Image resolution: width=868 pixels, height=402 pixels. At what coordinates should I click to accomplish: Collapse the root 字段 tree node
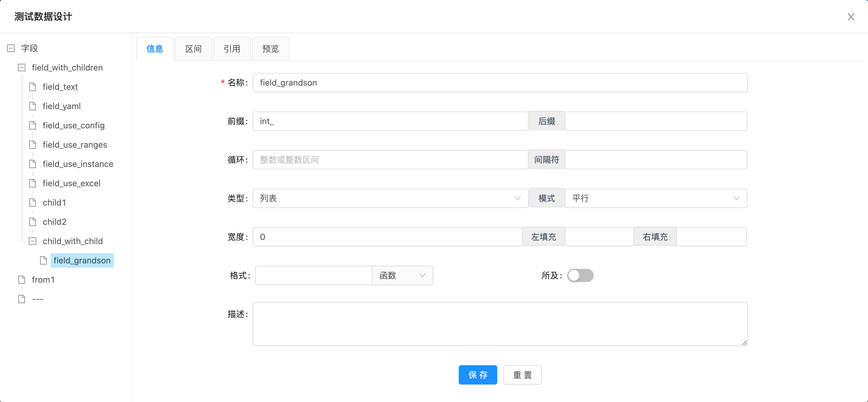[11, 48]
